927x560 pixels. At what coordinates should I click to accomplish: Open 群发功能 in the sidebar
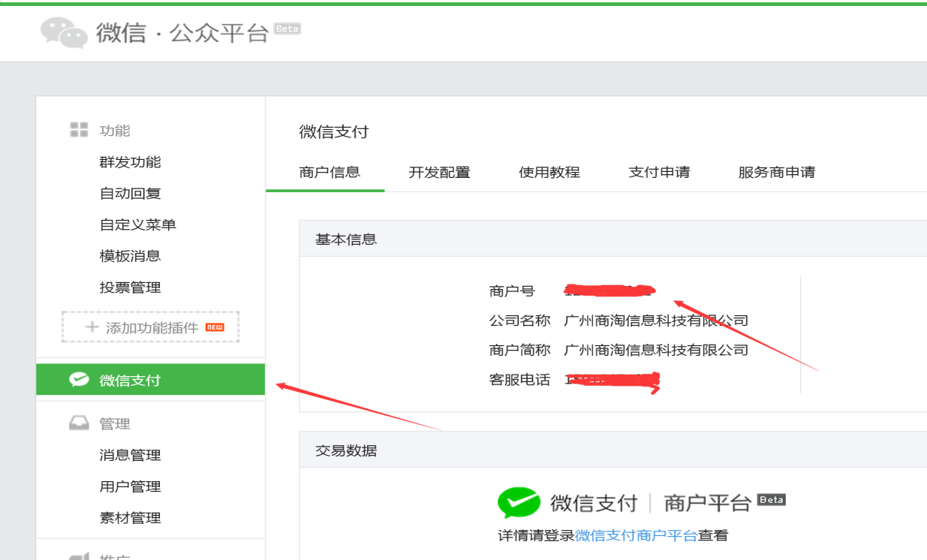(x=131, y=162)
